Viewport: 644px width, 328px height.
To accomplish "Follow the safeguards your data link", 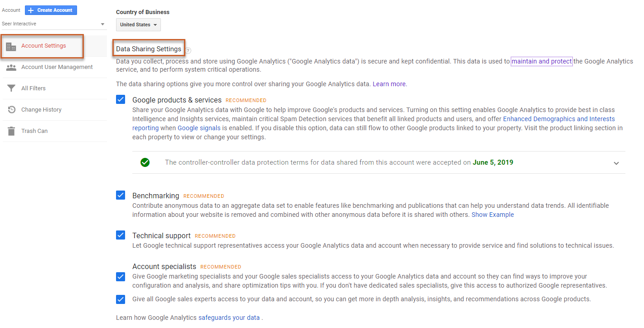I will tap(229, 318).
